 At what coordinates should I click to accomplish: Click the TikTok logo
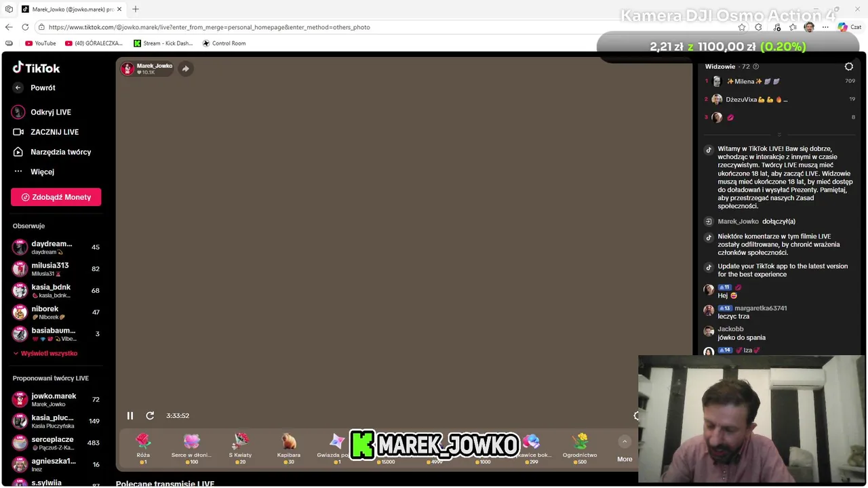point(37,68)
